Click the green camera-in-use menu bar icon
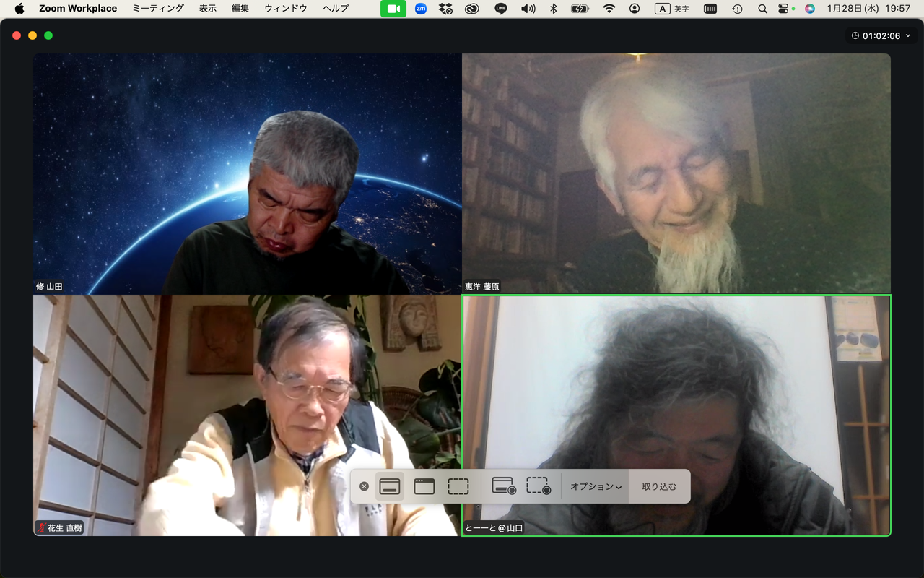924x578 pixels. click(393, 9)
